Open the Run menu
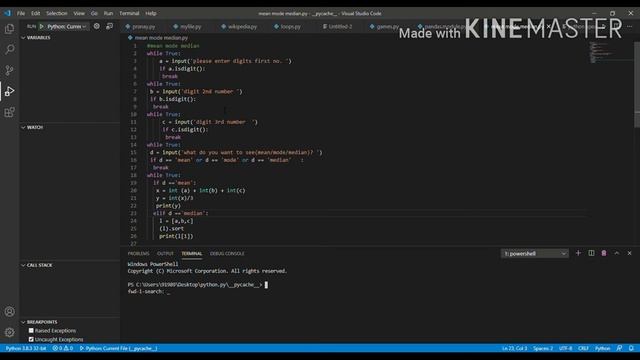 108,13
